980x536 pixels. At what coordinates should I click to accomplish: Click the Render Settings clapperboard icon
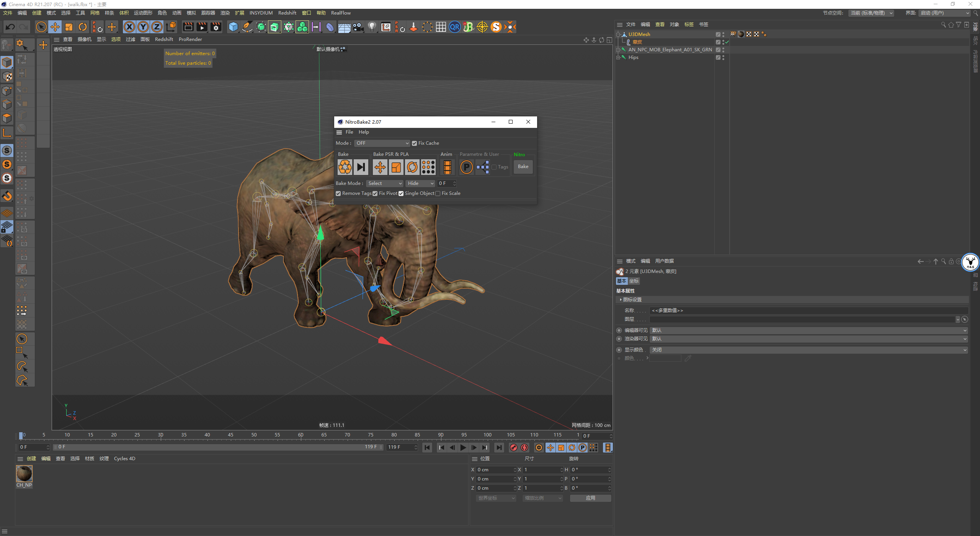(x=216, y=27)
